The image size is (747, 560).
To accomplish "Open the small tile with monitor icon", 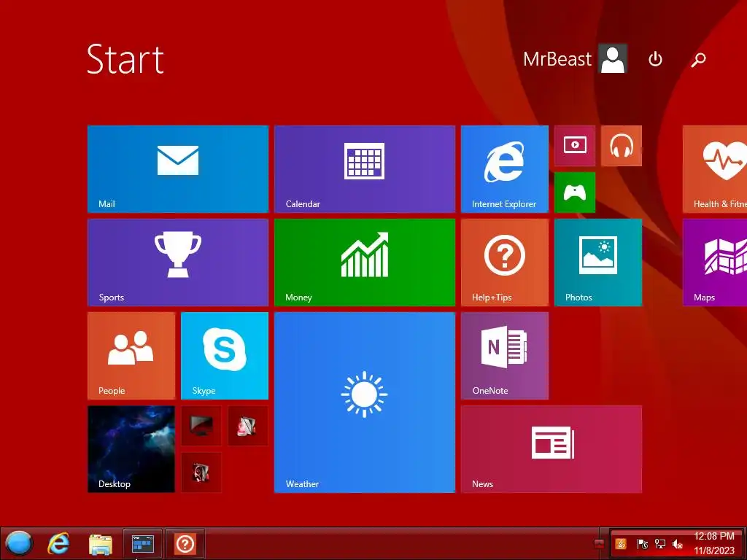I will (201, 426).
